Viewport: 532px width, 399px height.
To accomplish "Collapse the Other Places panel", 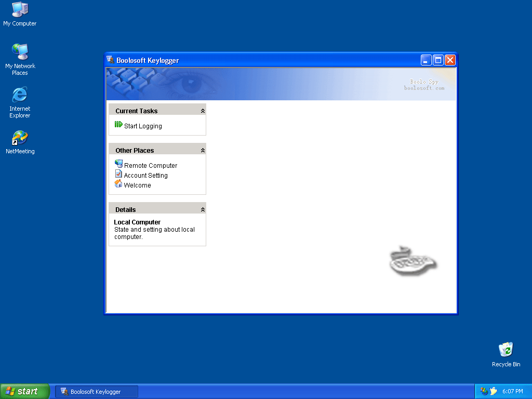I will 203,151.
